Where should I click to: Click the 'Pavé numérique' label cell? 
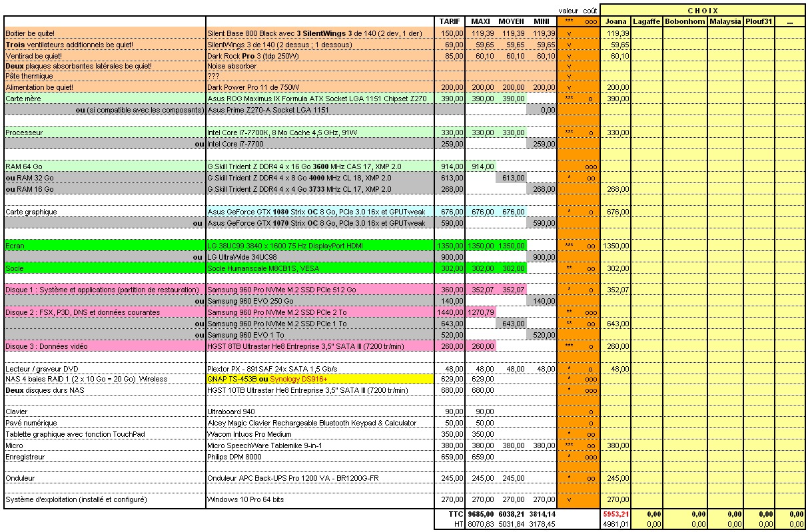(x=105, y=423)
